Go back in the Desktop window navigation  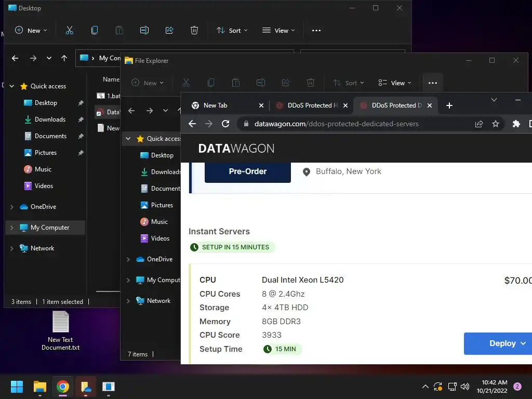pyautogui.click(x=15, y=58)
